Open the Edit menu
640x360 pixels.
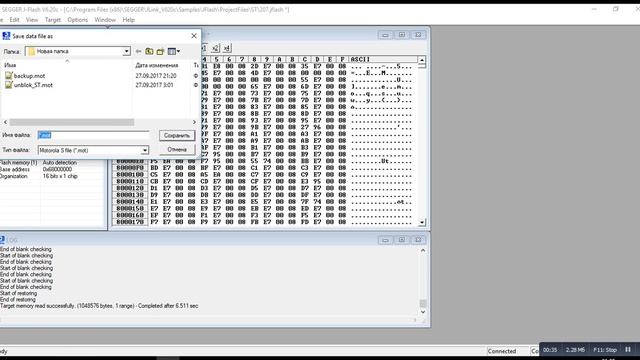[14, 20]
